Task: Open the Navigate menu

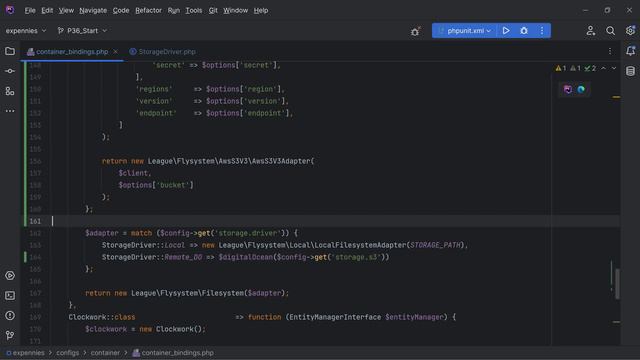Action: click(x=93, y=10)
